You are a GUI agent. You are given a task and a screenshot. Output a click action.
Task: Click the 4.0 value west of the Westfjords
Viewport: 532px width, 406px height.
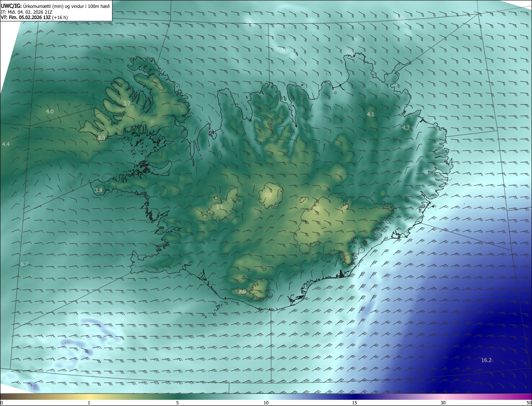pos(50,111)
